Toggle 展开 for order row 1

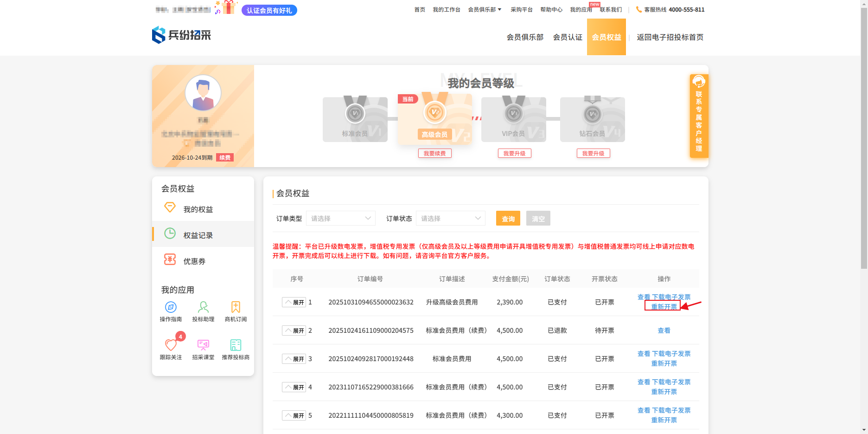pyautogui.click(x=294, y=303)
